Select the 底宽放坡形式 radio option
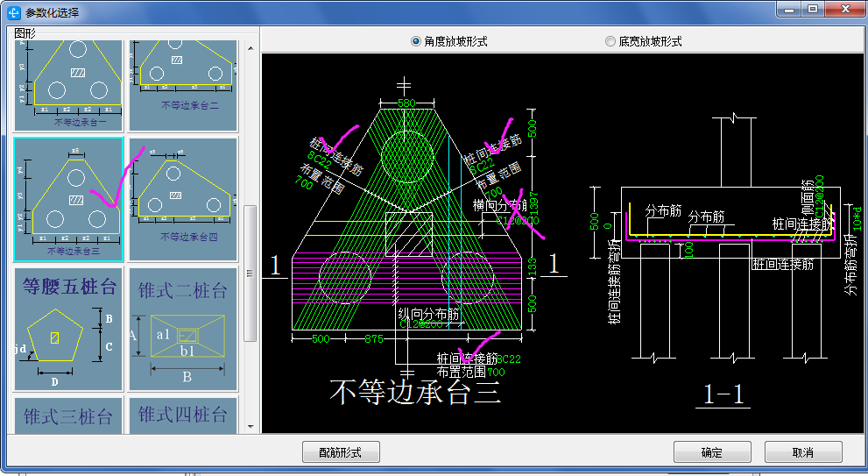Viewport: 868px width, 476px height. (643, 41)
